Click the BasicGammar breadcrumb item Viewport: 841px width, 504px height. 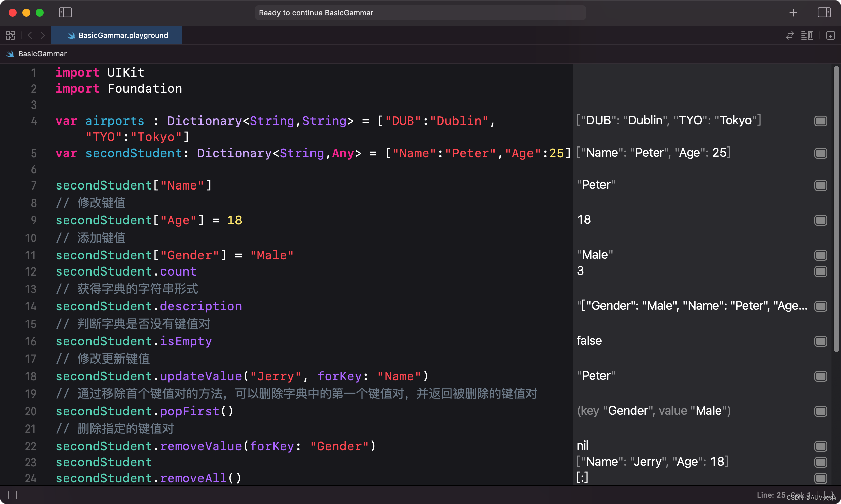42,54
